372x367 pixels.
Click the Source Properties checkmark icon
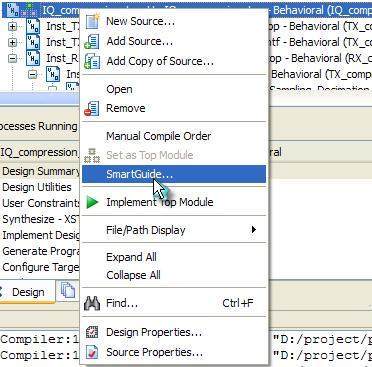pos(92,352)
